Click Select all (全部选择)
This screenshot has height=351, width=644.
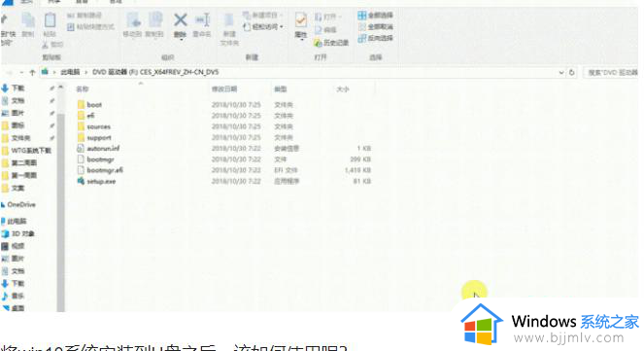pyautogui.click(x=375, y=16)
